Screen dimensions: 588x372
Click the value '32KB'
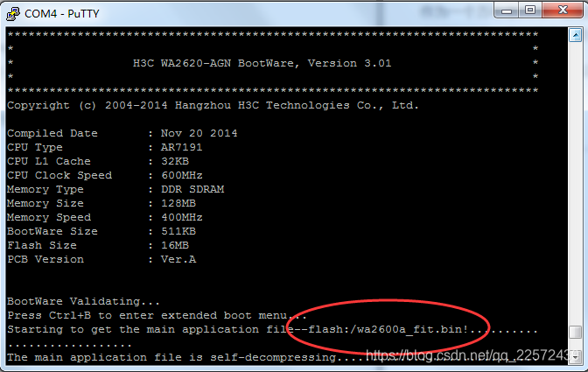[175, 161]
